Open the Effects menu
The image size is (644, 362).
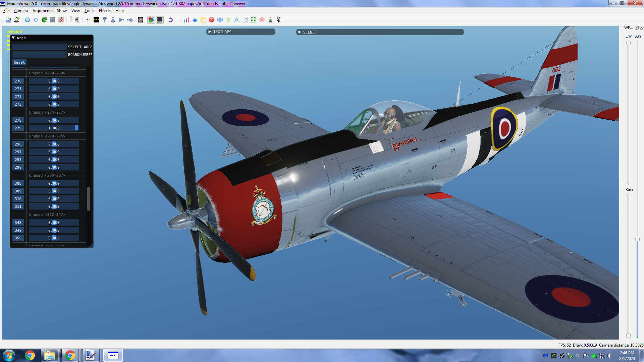[105, 11]
